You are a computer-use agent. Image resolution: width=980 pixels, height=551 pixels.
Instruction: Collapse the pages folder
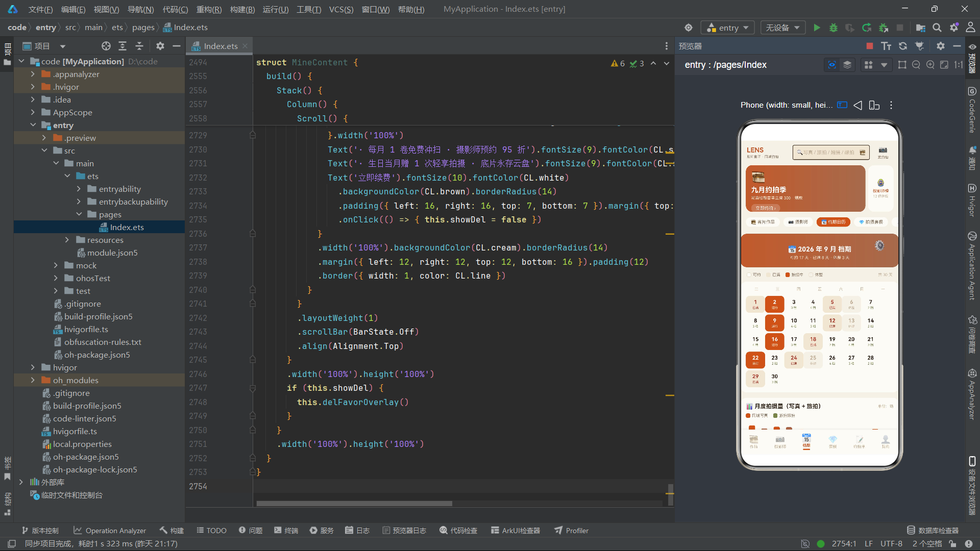[79, 214]
